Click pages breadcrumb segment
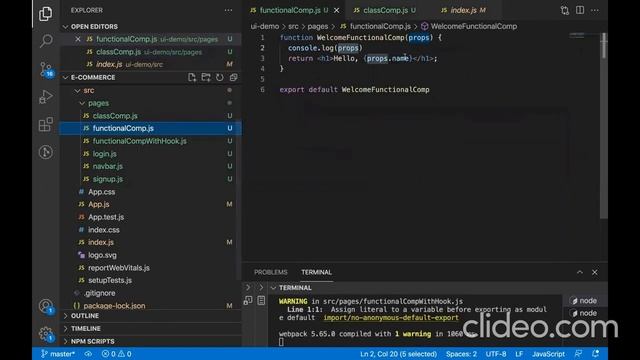The image size is (640, 360). coord(318,26)
